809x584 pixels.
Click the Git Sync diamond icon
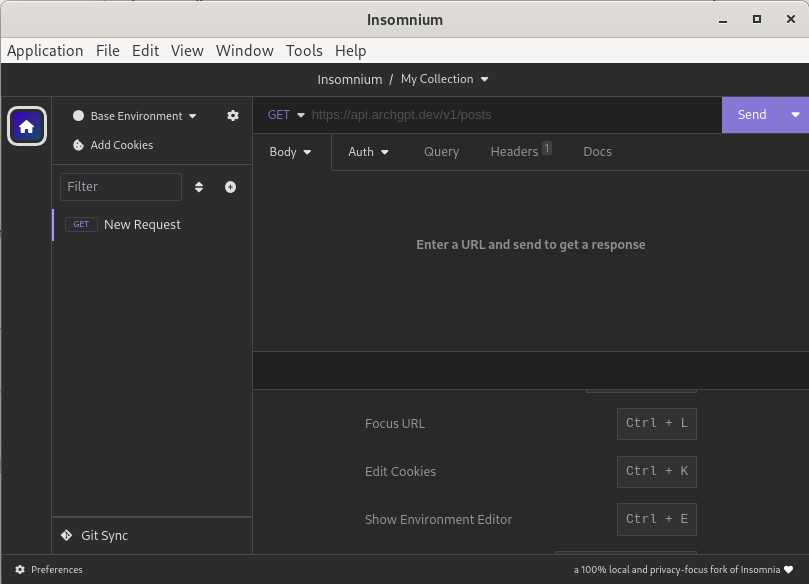click(67, 535)
